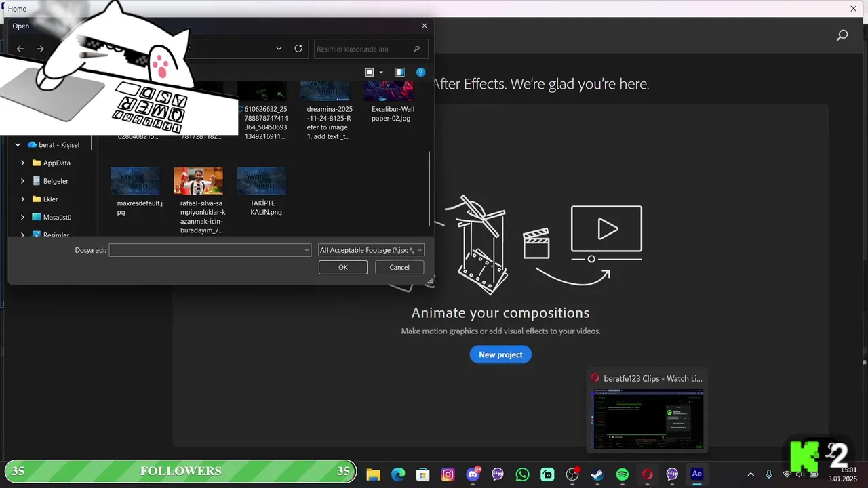
Task: Open the view options dropdown arrow
Action: point(381,72)
